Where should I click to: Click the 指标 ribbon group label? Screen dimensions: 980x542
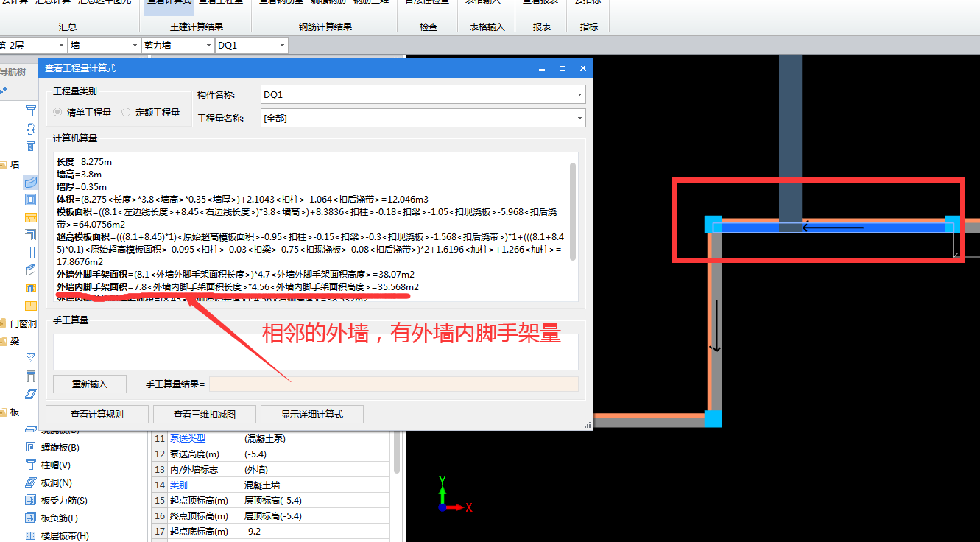coord(589,27)
